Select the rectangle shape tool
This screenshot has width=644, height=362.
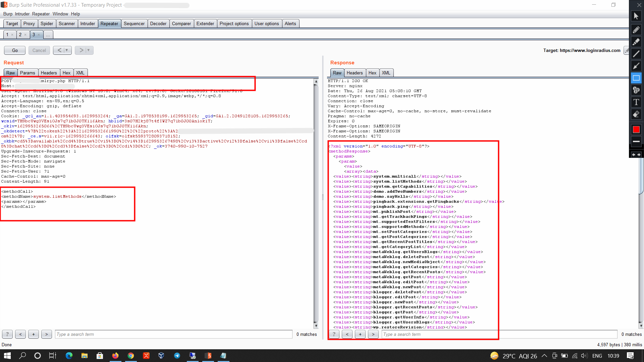point(636,78)
